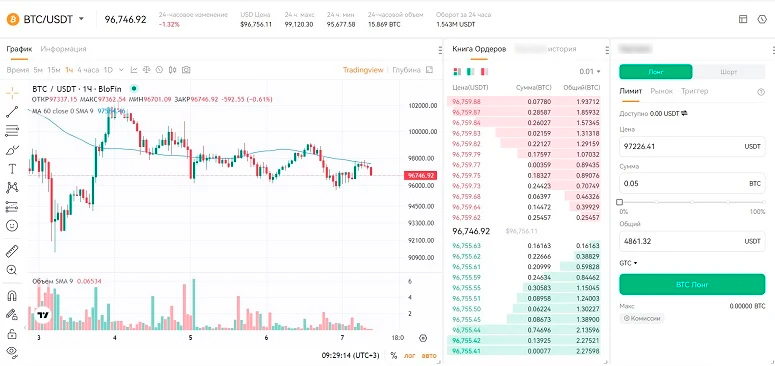Select the trend line drawing tool

(12, 112)
